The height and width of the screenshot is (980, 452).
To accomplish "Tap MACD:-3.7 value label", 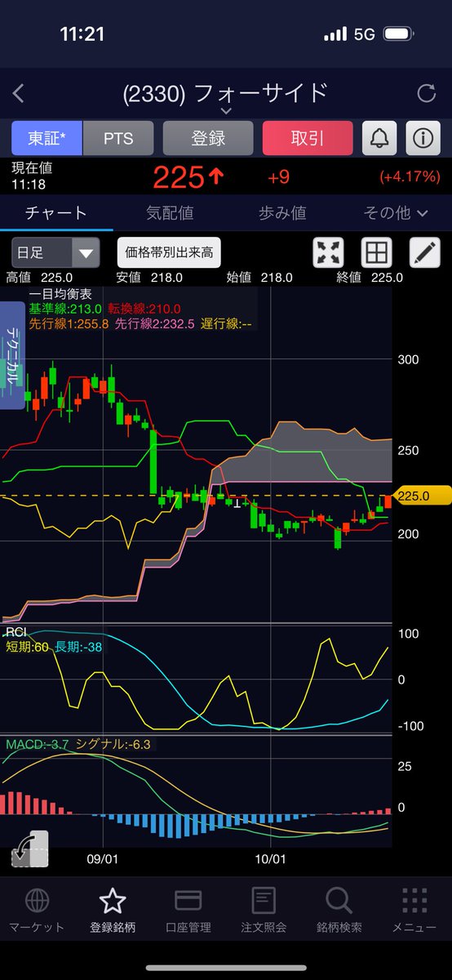I will click(37, 744).
